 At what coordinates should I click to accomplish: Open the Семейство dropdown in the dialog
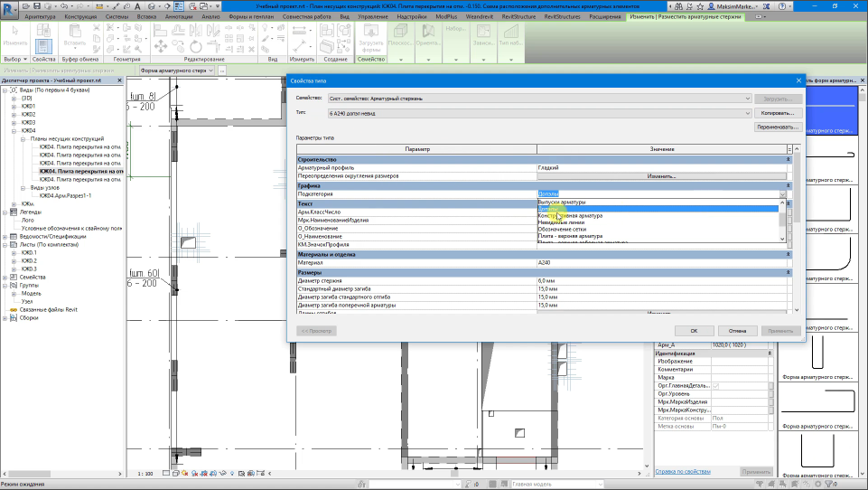748,98
